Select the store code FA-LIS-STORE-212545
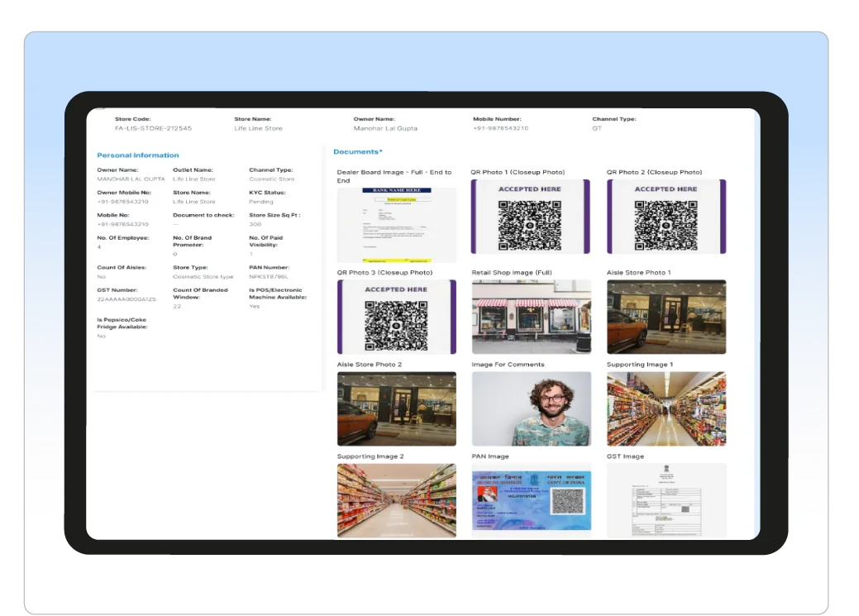859x616 pixels. click(154, 128)
